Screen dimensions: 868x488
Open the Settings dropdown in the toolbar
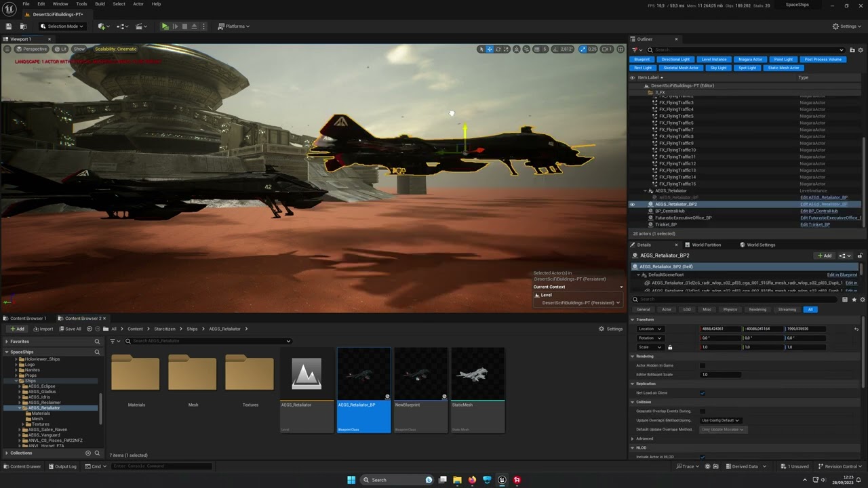pos(848,26)
